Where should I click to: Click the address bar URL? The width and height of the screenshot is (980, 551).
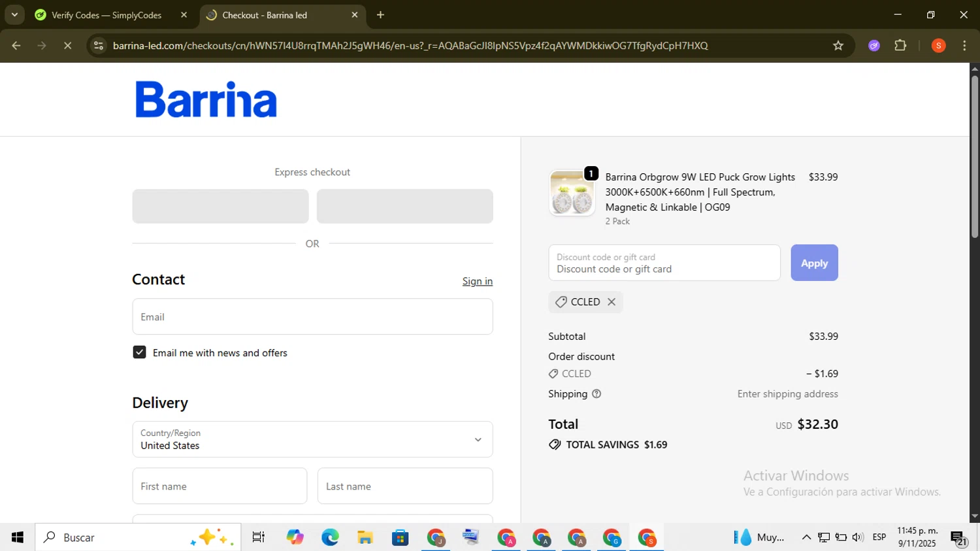(410, 46)
